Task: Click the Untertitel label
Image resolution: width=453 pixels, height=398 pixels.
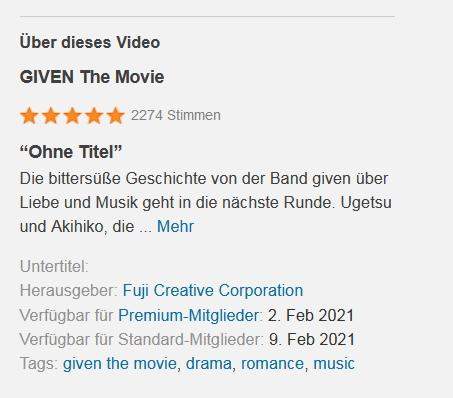Action: click(x=54, y=266)
